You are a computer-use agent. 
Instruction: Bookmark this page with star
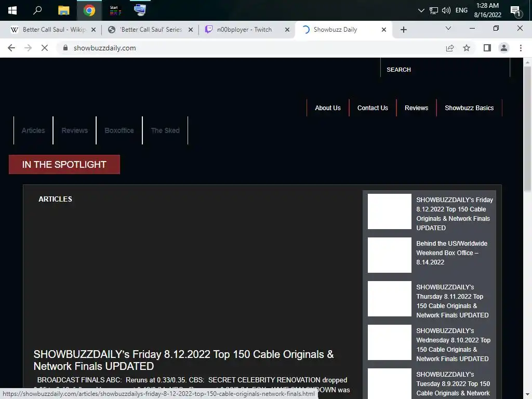tap(467, 48)
